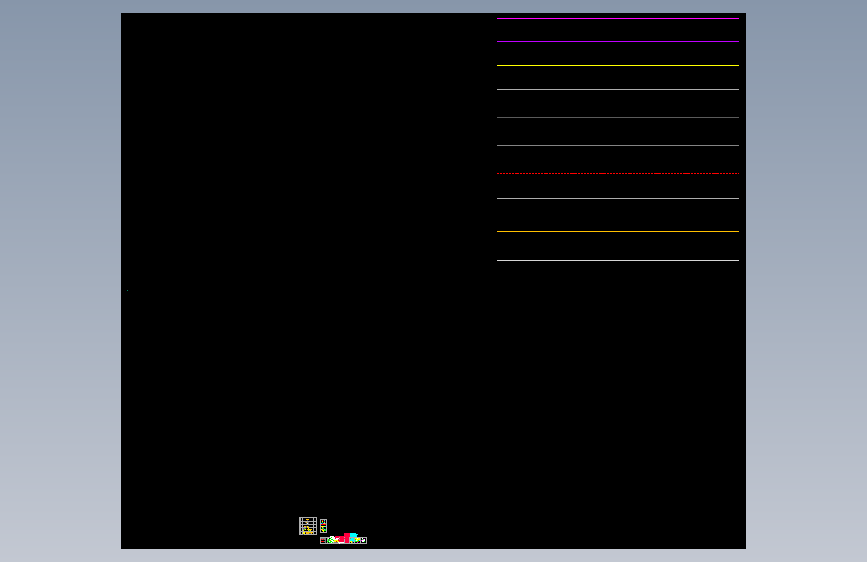
Task: Click the small narrow multicolored drawing block
Action: [x=323, y=526]
